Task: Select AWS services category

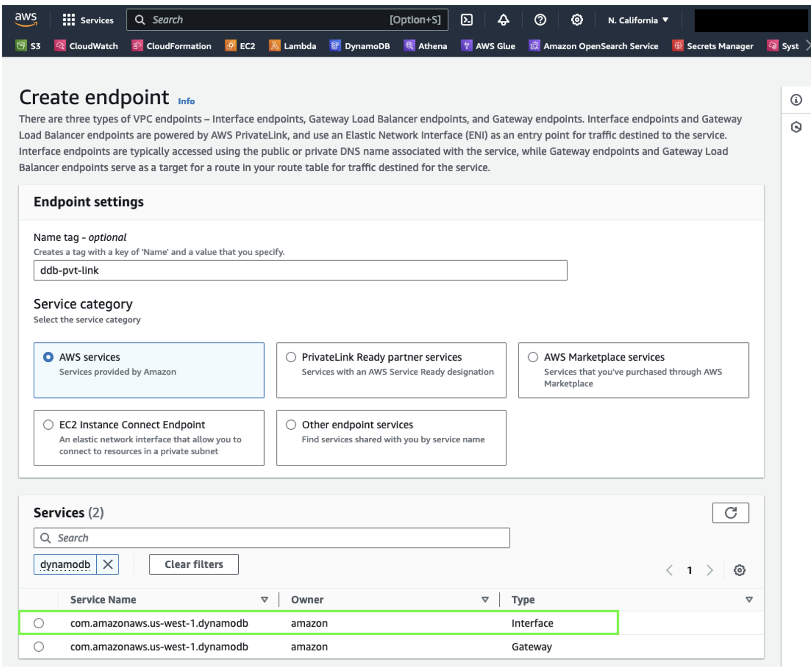Action: (x=149, y=370)
